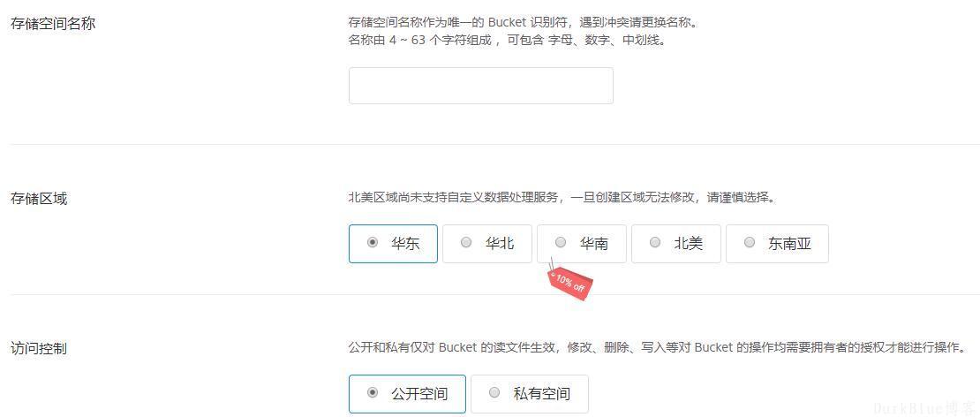
Task: Click the 北美区域 data processing notice text
Action: point(562,198)
